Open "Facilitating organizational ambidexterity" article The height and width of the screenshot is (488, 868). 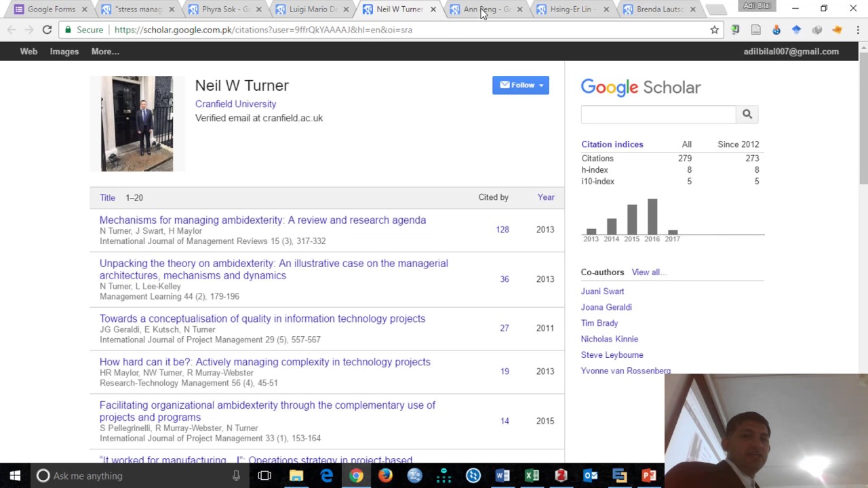[267, 411]
